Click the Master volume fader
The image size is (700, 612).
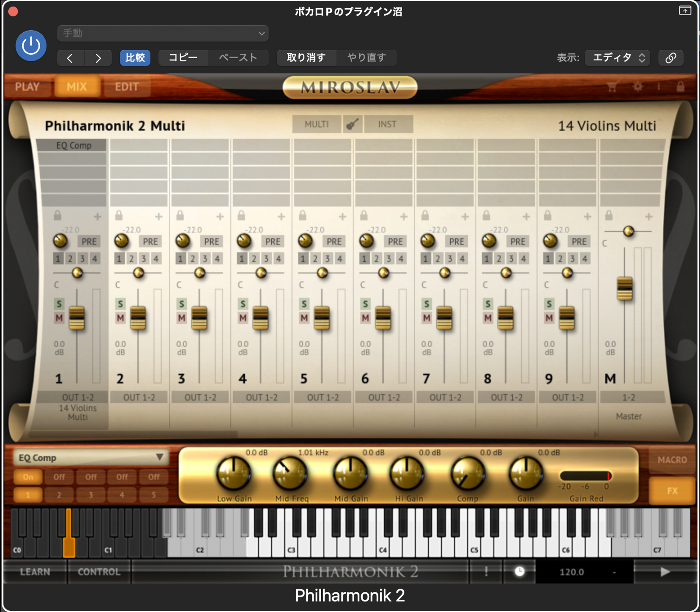625,289
